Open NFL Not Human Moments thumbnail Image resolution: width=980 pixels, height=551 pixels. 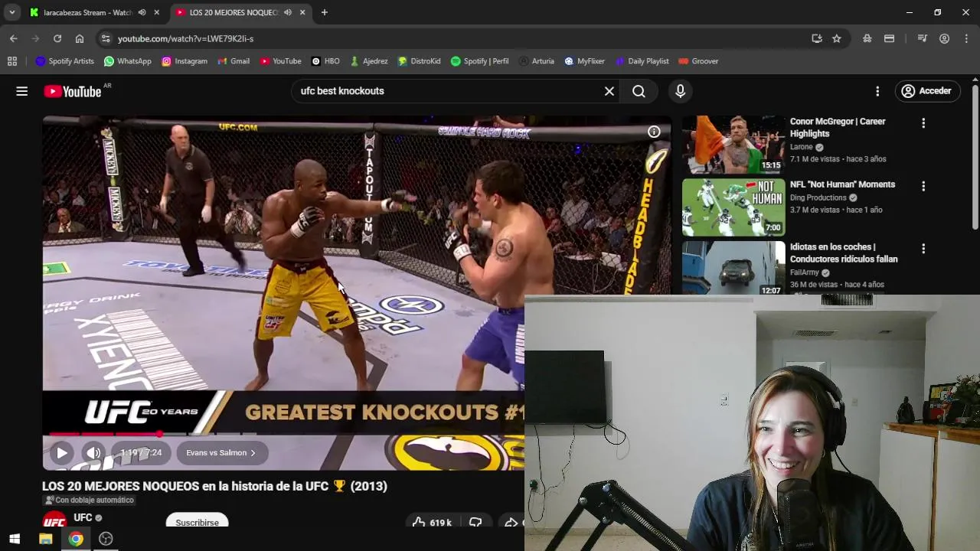pyautogui.click(x=733, y=207)
